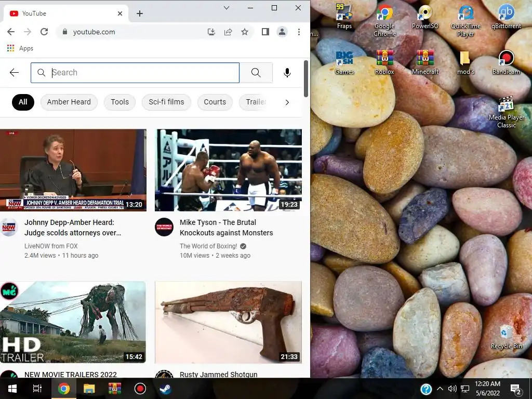
Task: Select the Courts filter chip
Action: pos(215,102)
